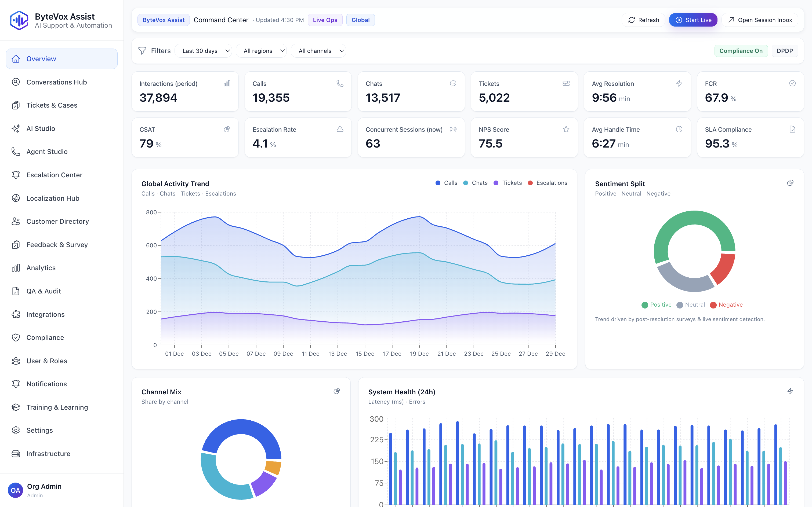Toggle the Global scope chip

point(360,20)
